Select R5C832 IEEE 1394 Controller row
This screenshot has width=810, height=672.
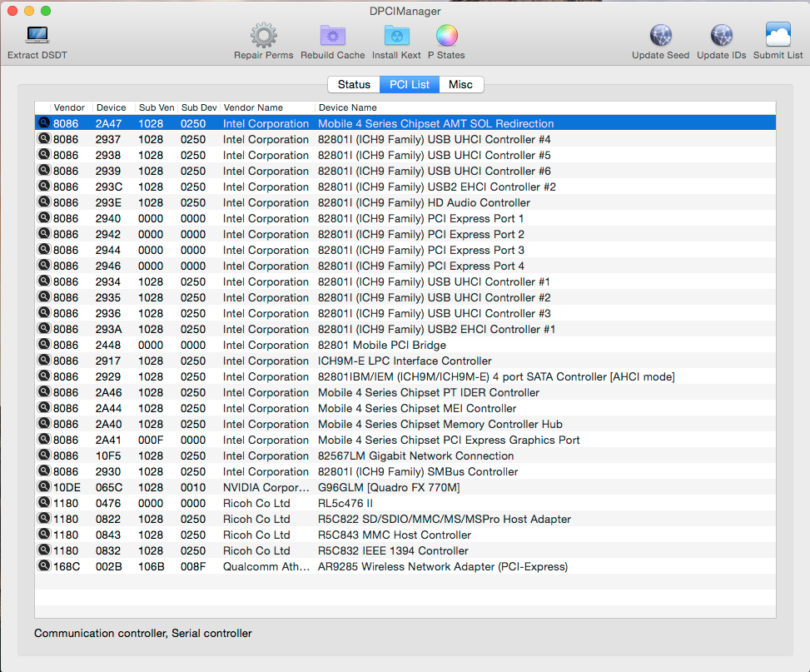(393, 550)
